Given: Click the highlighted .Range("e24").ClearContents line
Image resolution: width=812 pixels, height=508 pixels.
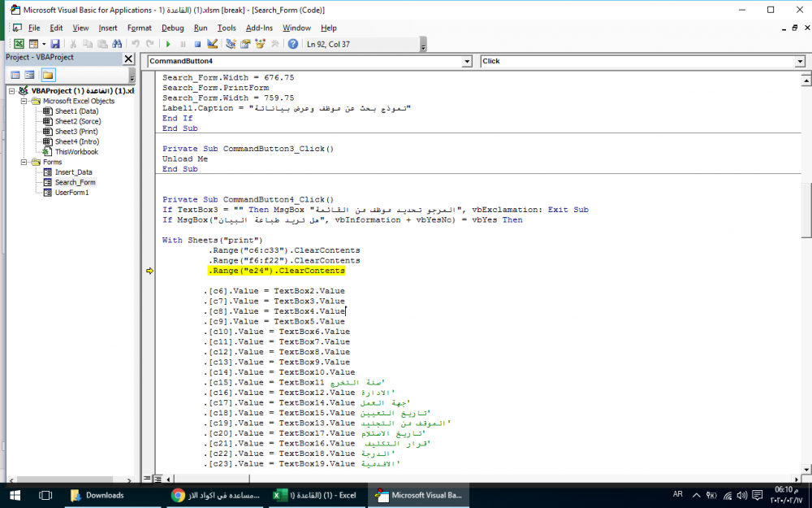Looking at the screenshot, I should 276,271.
